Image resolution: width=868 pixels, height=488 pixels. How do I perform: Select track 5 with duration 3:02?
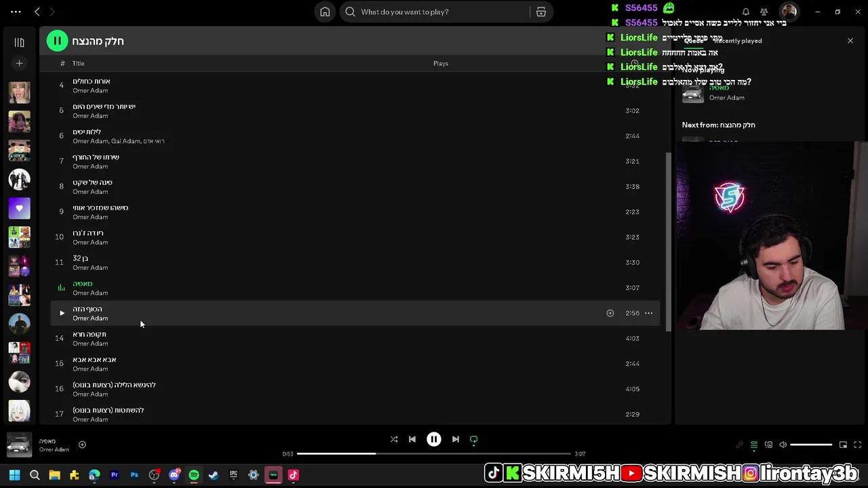click(x=355, y=110)
